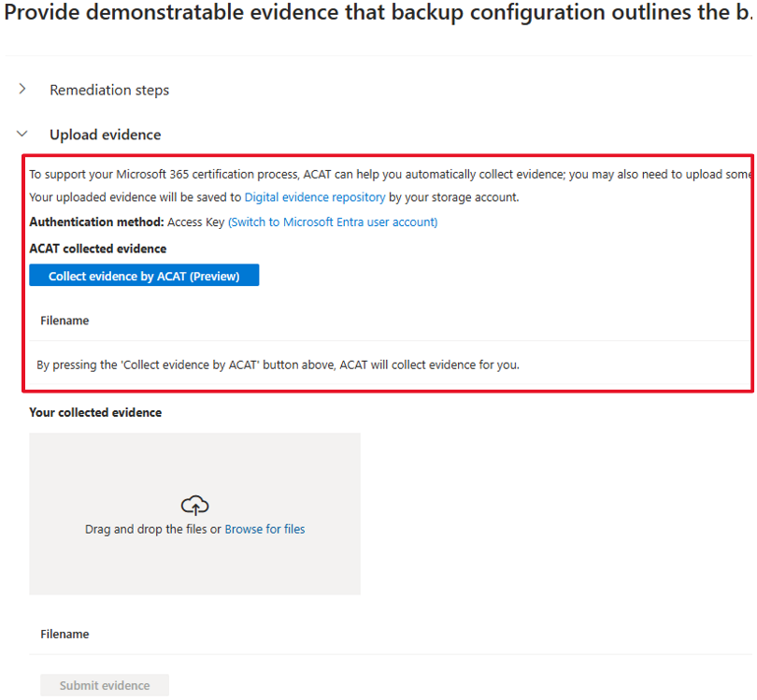Click the cloud upload icon
The width and height of the screenshot is (757, 700).
(194, 506)
